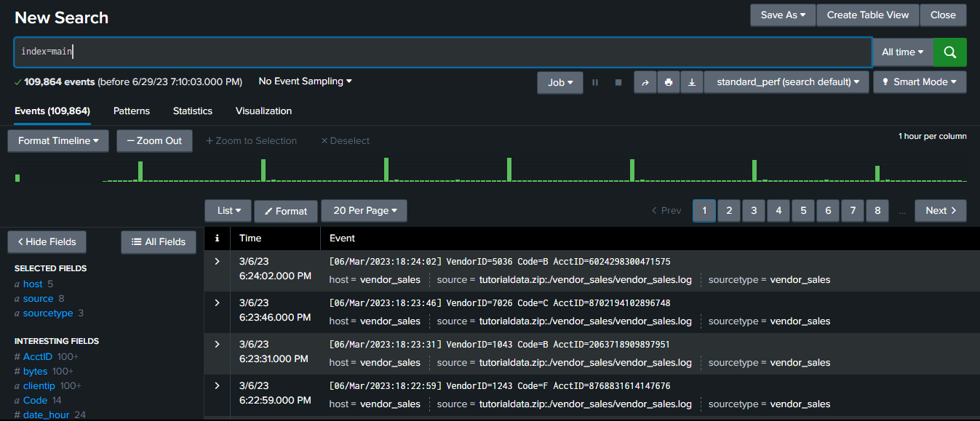
Task: Open the Save As dropdown
Action: click(783, 15)
